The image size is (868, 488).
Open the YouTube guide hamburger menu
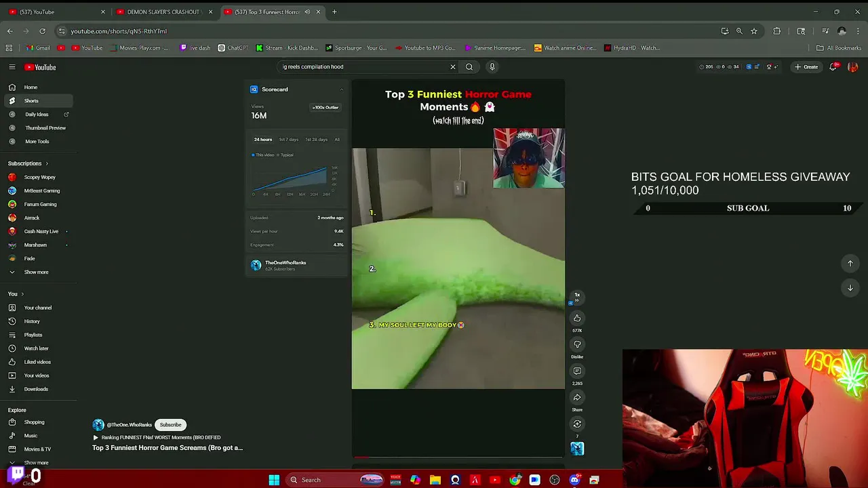pyautogui.click(x=12, y=67)
